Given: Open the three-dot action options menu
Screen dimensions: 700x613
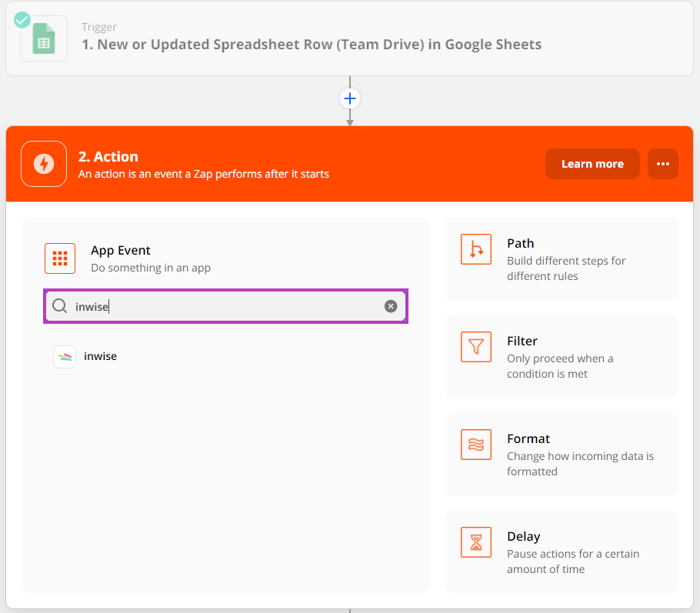Looking at the screenshot, I should coord(663,164).
